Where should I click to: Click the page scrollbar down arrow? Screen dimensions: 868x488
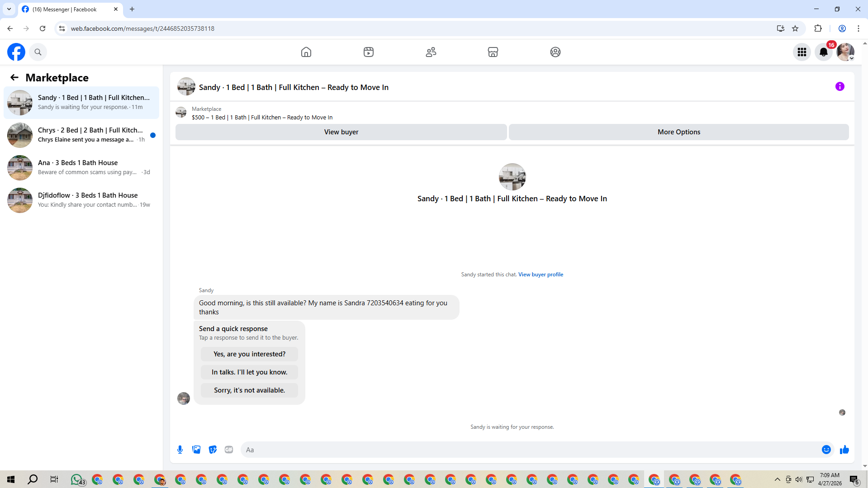865,466
